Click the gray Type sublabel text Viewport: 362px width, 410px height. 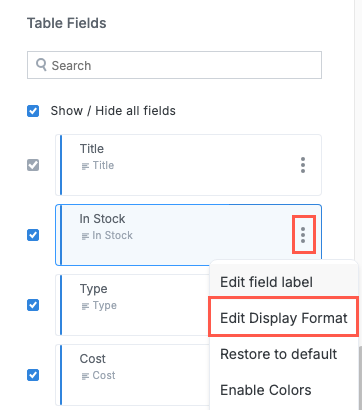pyautogui.click(x=105, y=305)
